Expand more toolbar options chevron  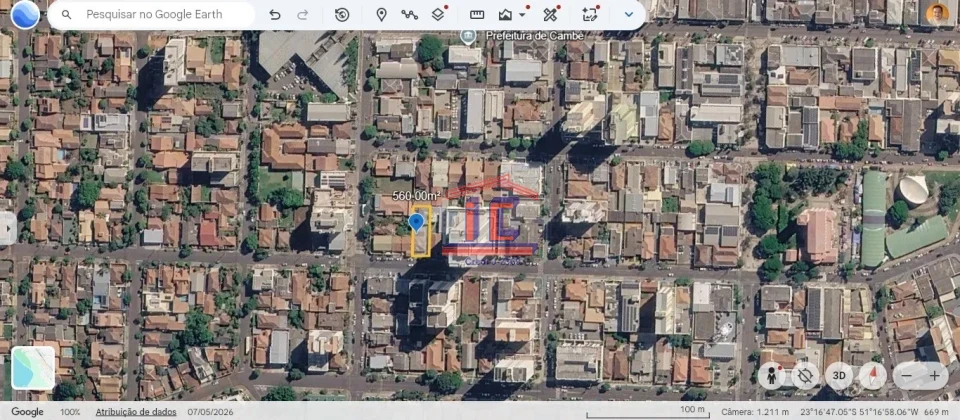point(628,15)
